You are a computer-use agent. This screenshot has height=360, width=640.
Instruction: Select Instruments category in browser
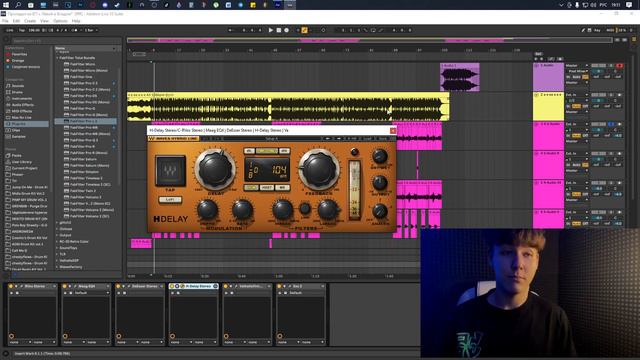pyautogui.click(x=22, y=99)
